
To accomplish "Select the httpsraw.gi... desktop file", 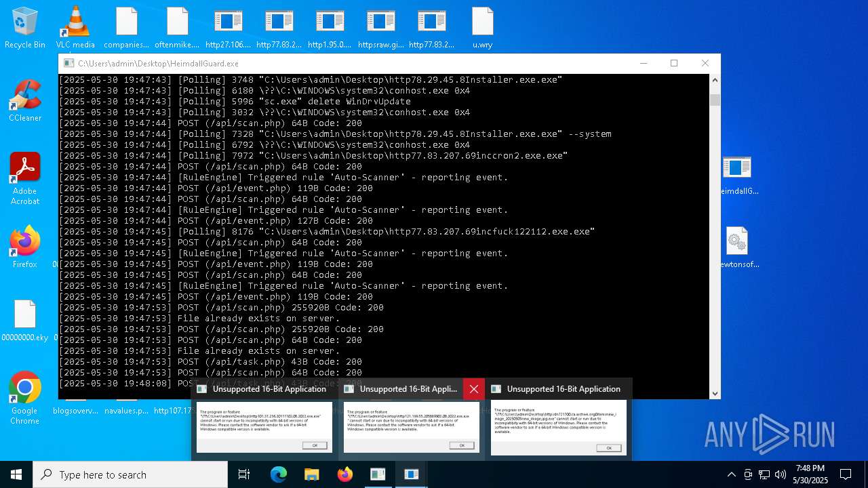I will pyautogui.click(x=380, y=28).
